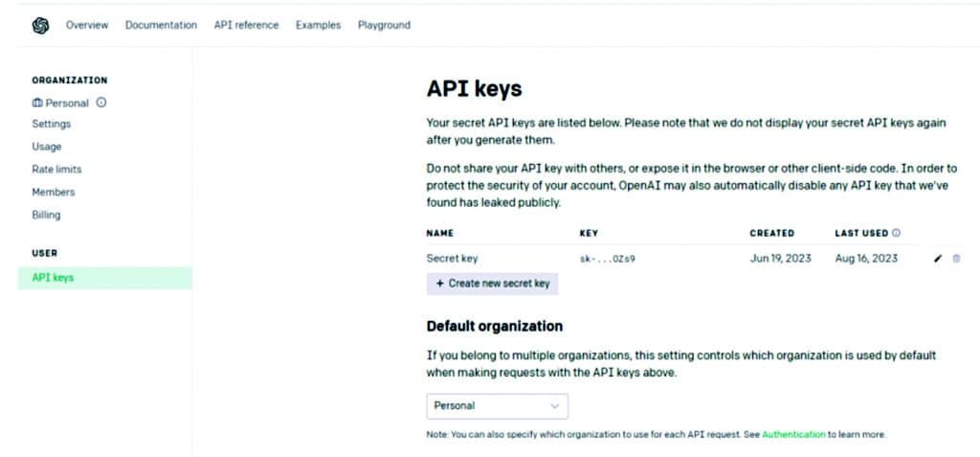Viewport: 980px width, 457px height.
Task: Click the building icon next to Personal
Action: point(37,103)
